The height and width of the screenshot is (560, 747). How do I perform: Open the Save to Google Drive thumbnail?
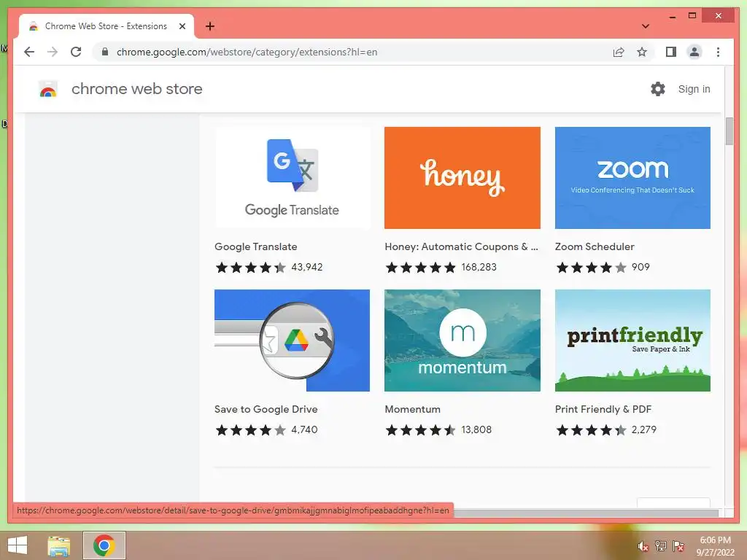(x=292, y=341)
